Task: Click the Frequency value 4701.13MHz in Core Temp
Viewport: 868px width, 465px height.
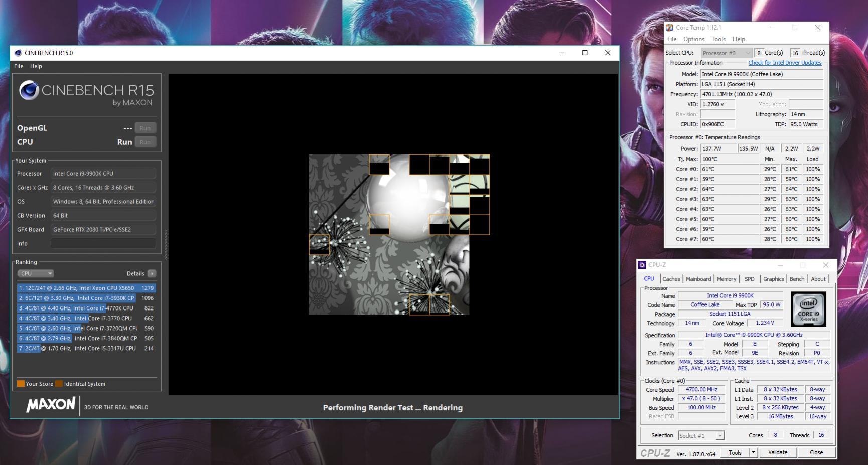Action: pyautogui.click(x=762, y=94)
